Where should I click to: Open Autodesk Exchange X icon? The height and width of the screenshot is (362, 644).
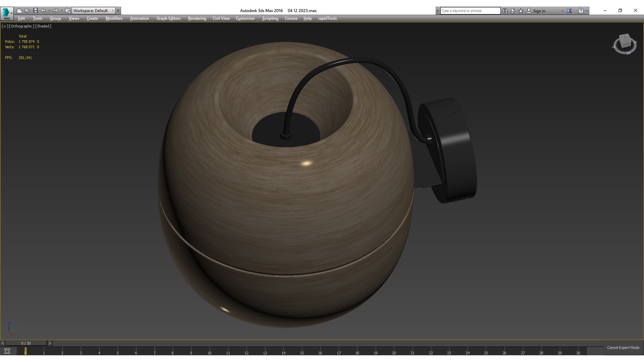coord(569,11)
